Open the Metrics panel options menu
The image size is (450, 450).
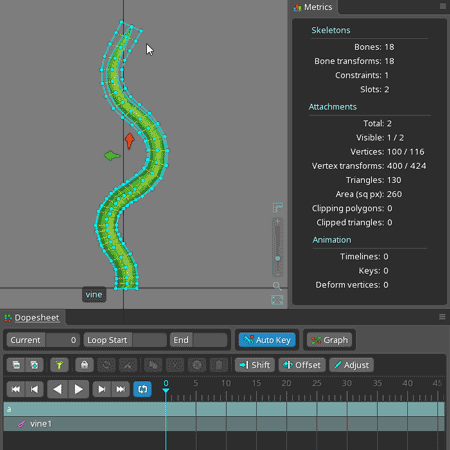(443, 6)
